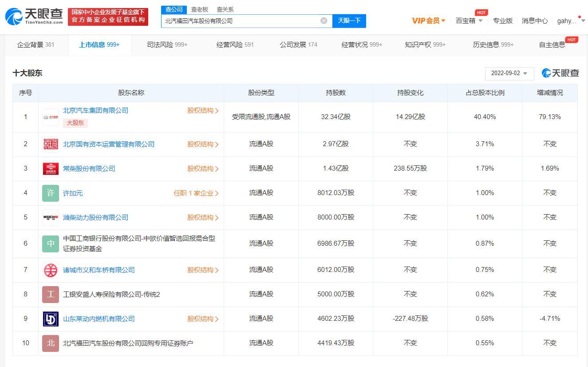
Task: Click the WEICHAI logo for 潍柴动力
Action: (50, 218)
